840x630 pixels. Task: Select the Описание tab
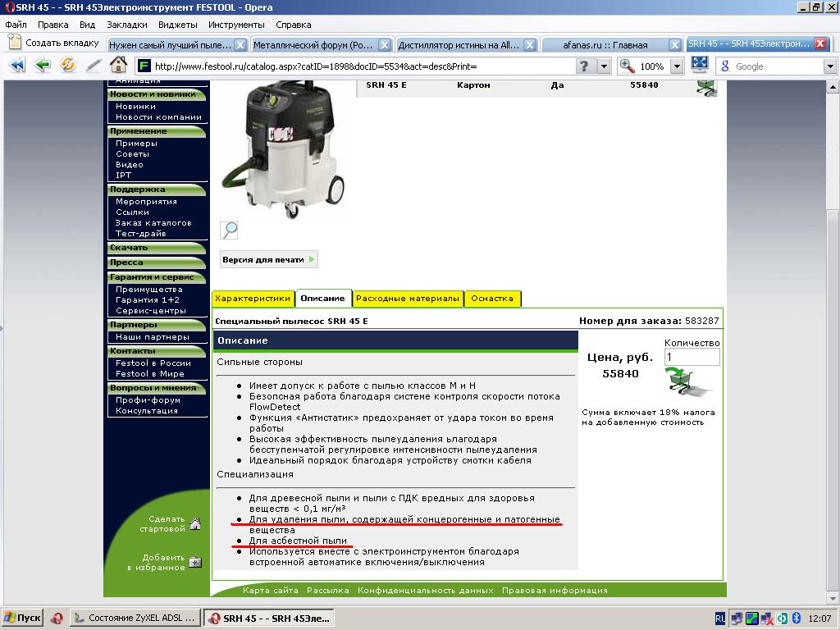tap(322, 299)
